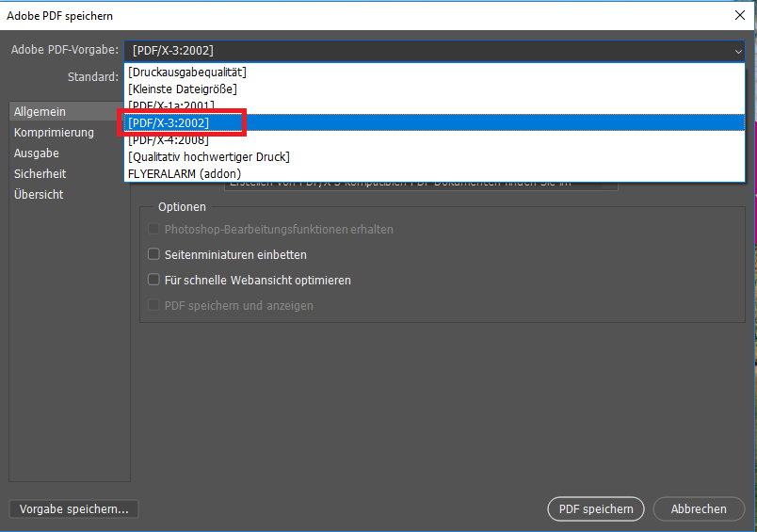Enable Seitenminiaturen einbetten checkbox
757x532 pixels.
point(154,255)
